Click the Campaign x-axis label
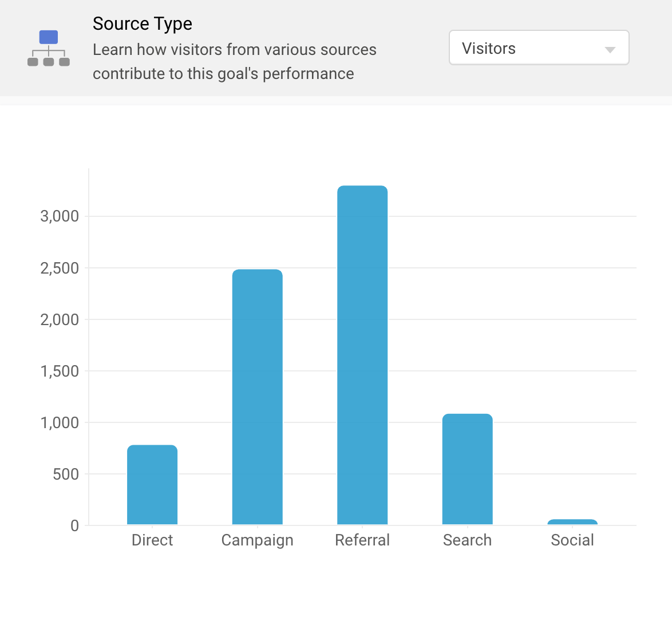This screenshot has height=617, width=672. tap(257, 540)
